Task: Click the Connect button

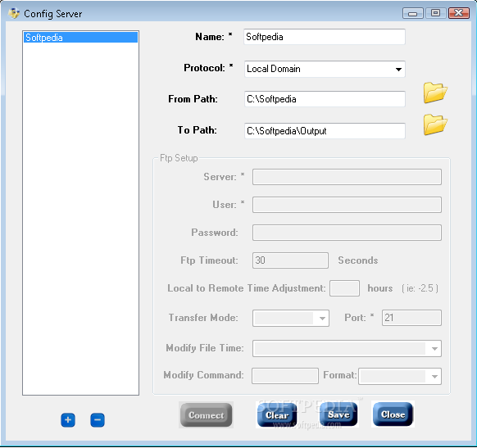Action: pyautogui.click(x=207, y=415)
